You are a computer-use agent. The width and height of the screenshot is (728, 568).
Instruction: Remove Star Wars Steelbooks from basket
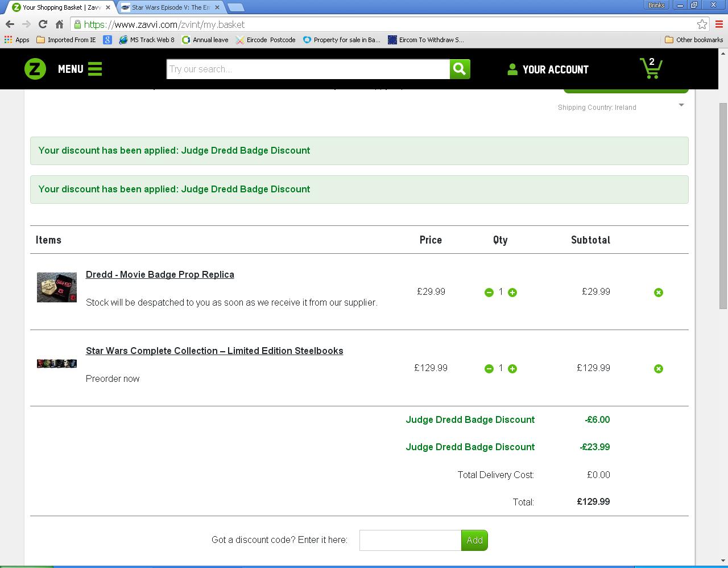(x=659, y=368)
